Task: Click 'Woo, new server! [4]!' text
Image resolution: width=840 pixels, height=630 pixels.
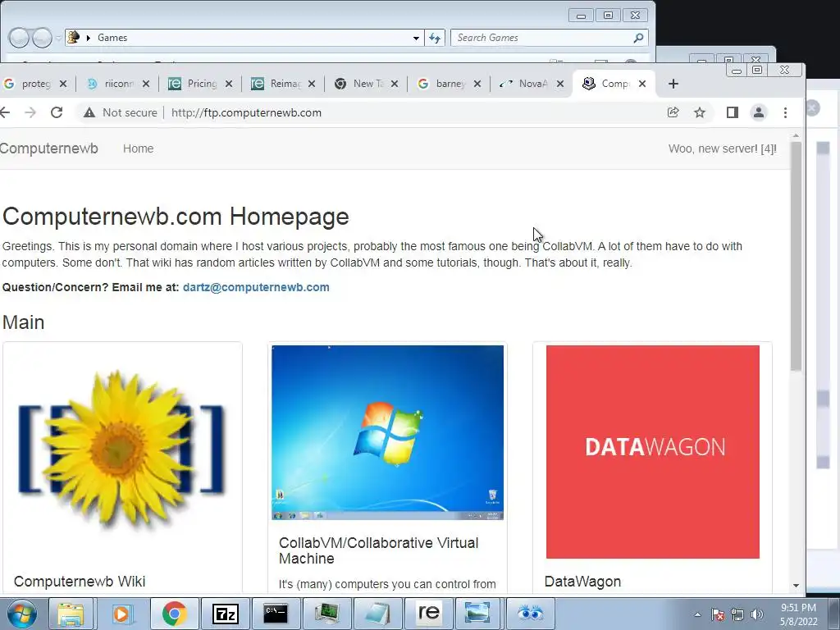Action: tap(723, 148)
